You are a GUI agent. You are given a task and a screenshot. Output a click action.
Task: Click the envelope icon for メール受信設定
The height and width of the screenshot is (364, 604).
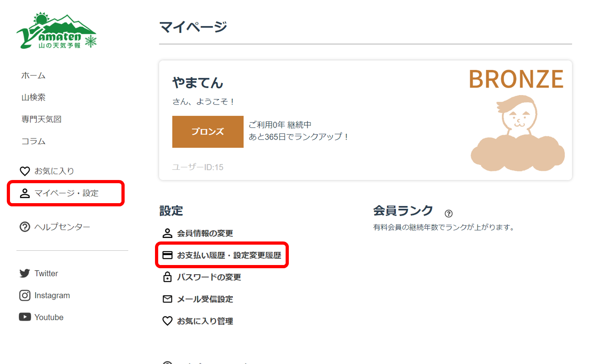pyautogui.click(x=167, y=299)
